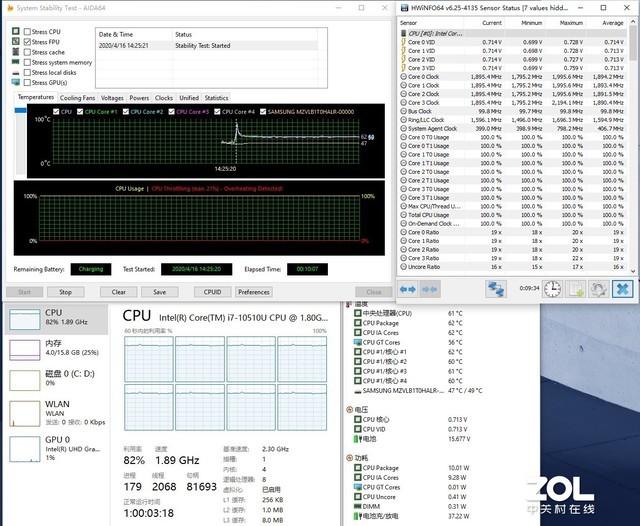Click the Current column header in HWiNFO
The image size is (640, 526).
tap(491, 23)
